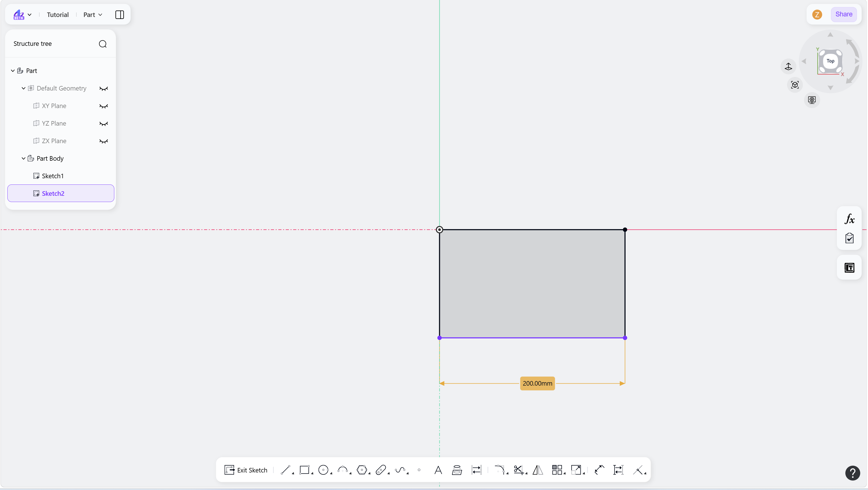Viewport: 868px width, 490px height.
Task: Select the Dimension tool
Action: click(x=600, y=470)
